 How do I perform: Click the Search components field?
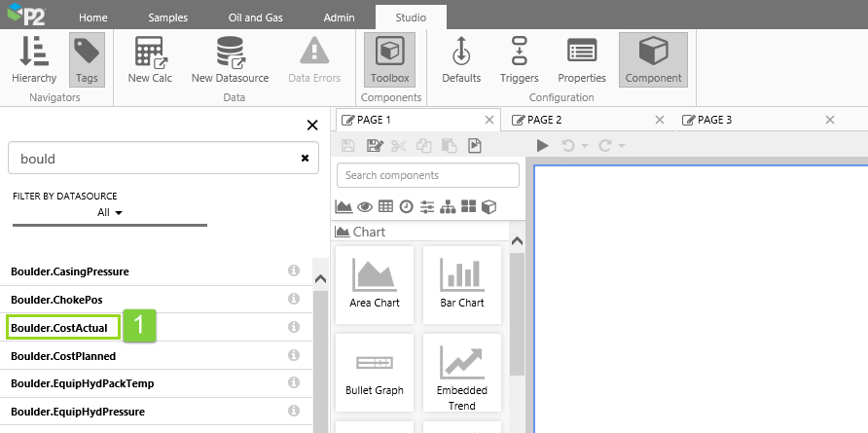428,175
